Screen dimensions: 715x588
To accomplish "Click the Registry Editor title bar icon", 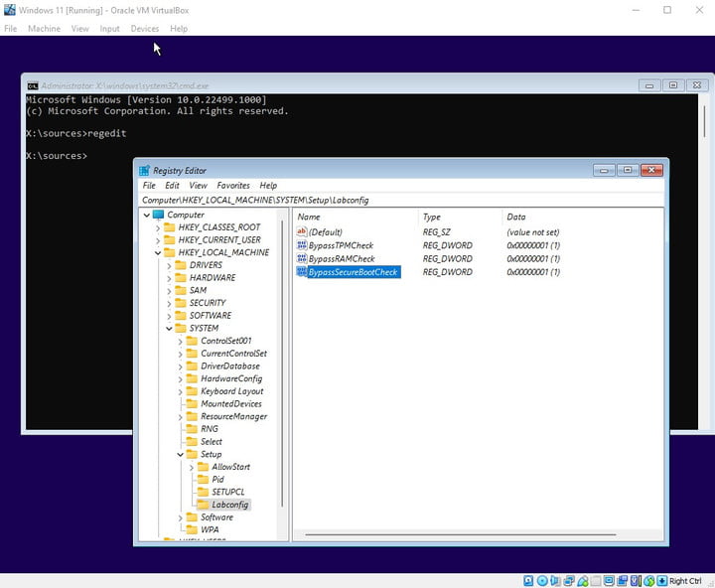I will click(144, 171).
